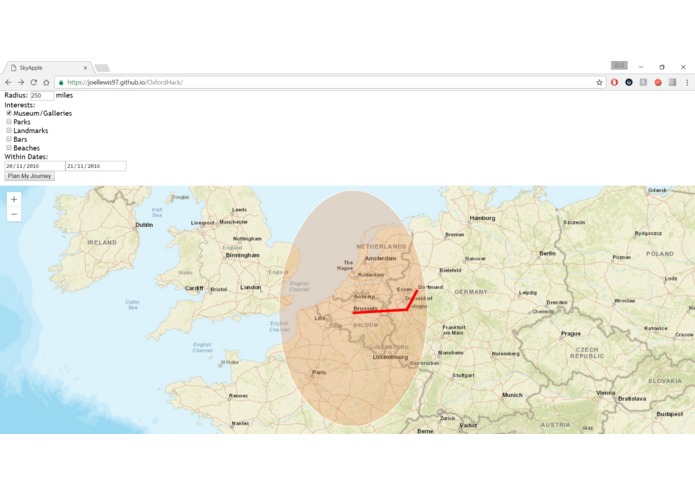695x494 pixels.
Task: Focus the Radius miles input field
Action: coord(42,96)
